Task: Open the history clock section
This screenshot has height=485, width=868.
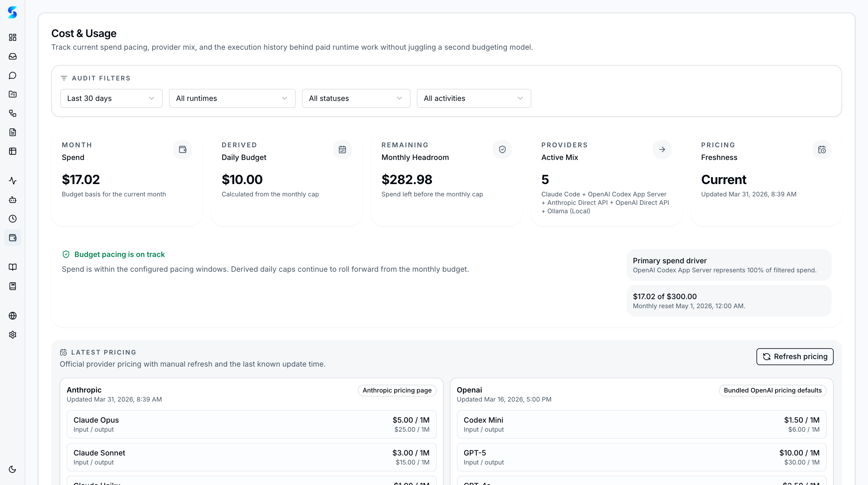Action: 12,219
